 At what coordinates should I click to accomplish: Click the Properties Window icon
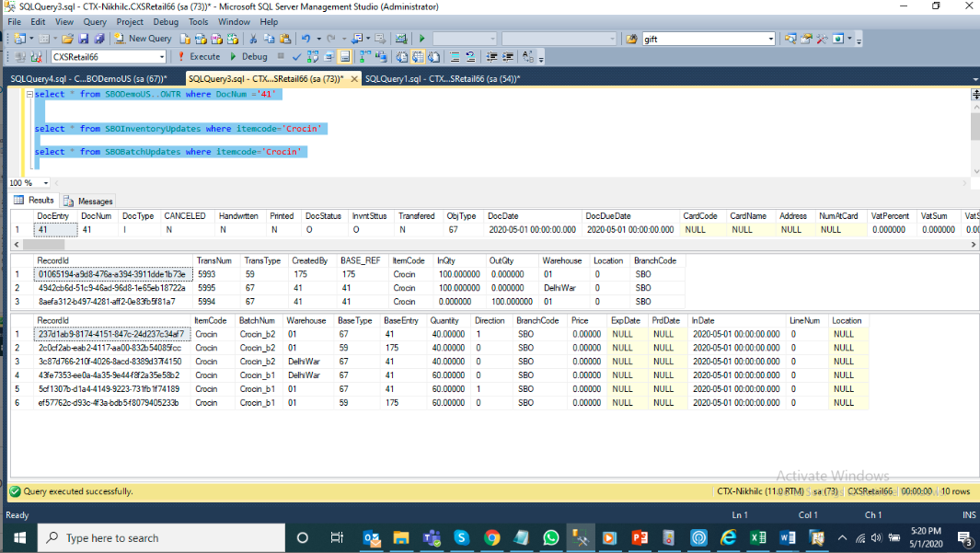[x=806, y=39]
